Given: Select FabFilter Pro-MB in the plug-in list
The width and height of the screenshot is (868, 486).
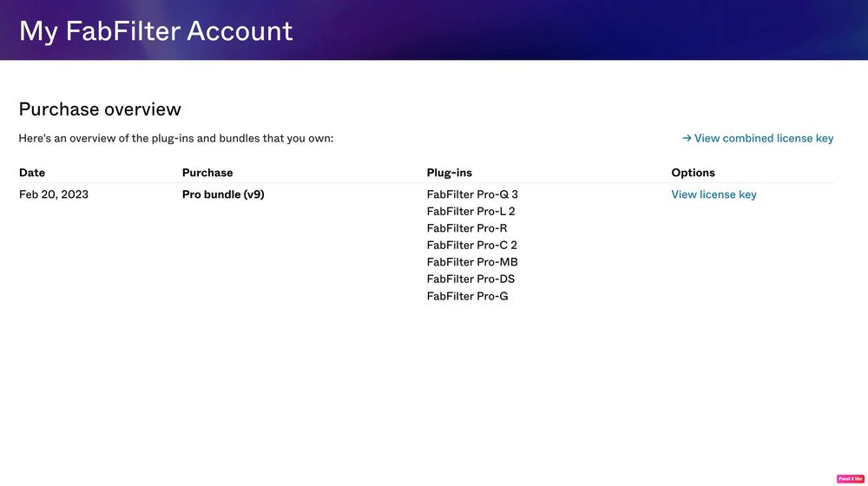Looking at the screenshot, I should pos(472,262).
